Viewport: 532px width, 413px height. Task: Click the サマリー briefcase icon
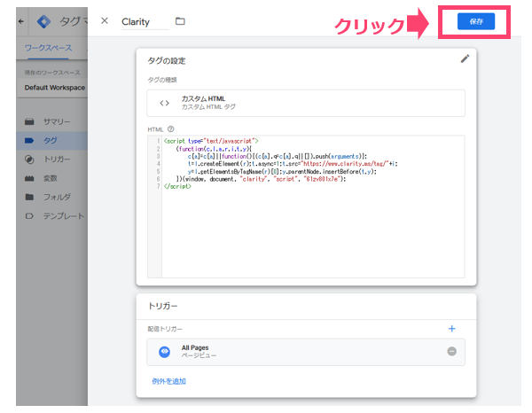29,121
